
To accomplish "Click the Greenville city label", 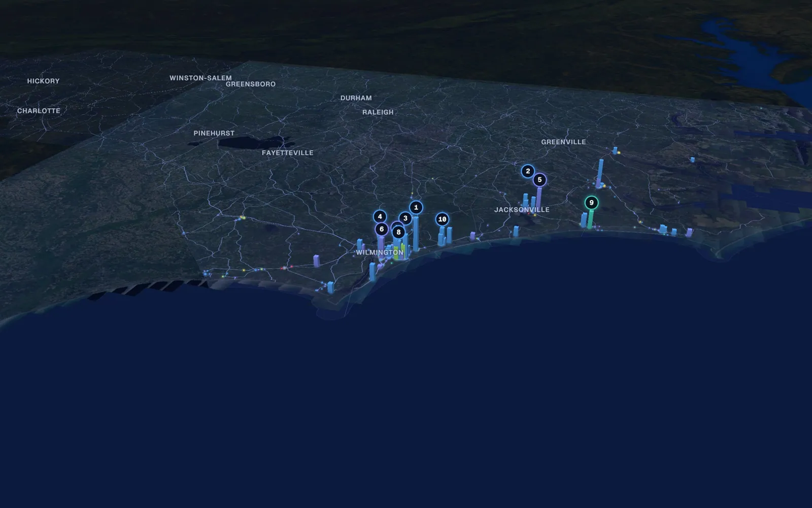I will tap(563, 142).
